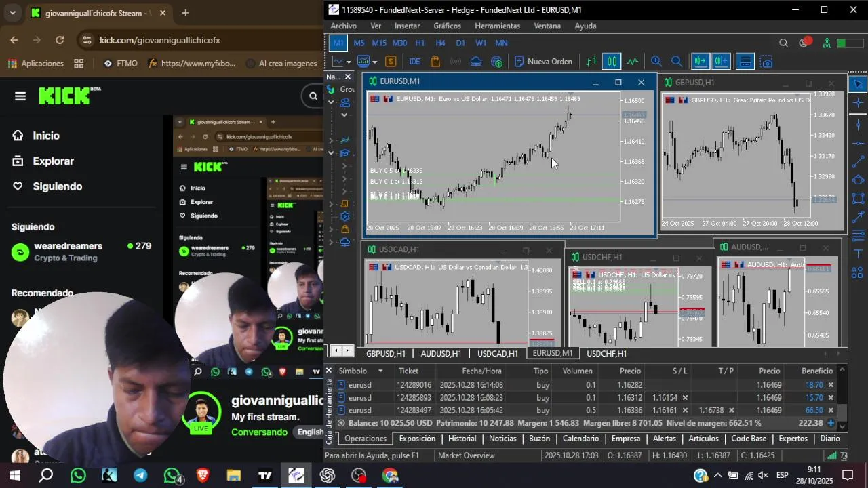Switch chart to M5 timeframe
Screen dimensions: 868x488
coord(359,43)
